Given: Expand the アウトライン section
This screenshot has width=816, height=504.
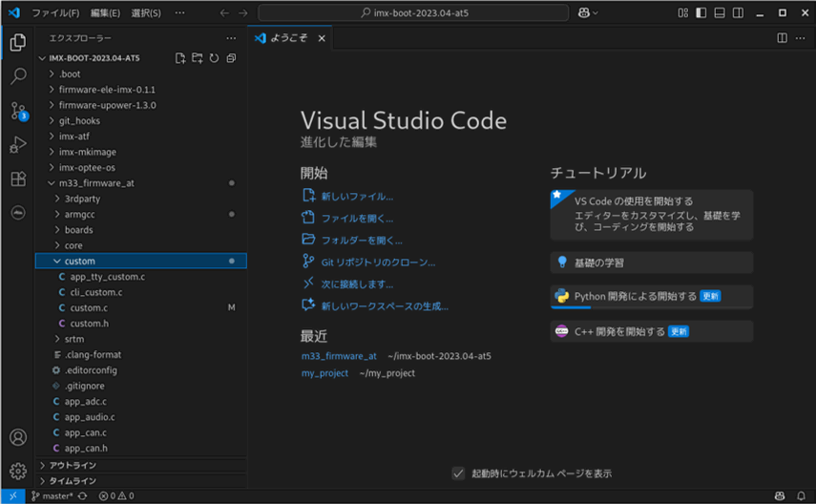Looking at the screenshot, I should coord(73,465).
